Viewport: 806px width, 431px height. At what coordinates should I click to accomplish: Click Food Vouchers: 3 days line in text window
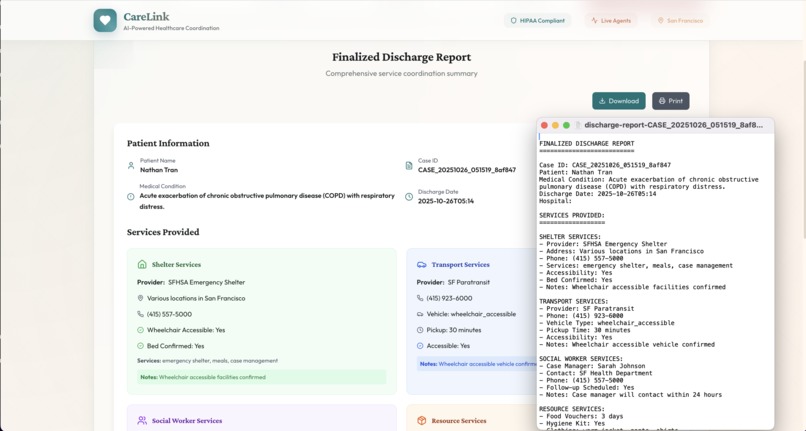click(581, 416)
